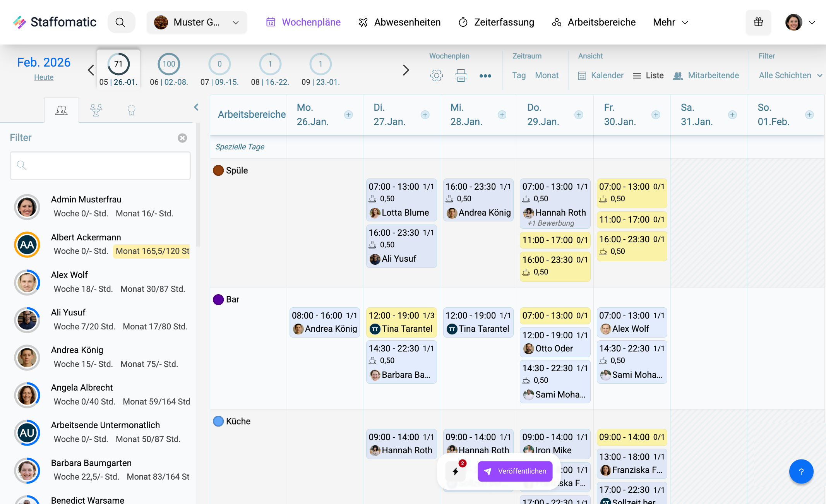Open the blue help question mark button
This screenshot has height=504, width=826.
tap(801, 471)
